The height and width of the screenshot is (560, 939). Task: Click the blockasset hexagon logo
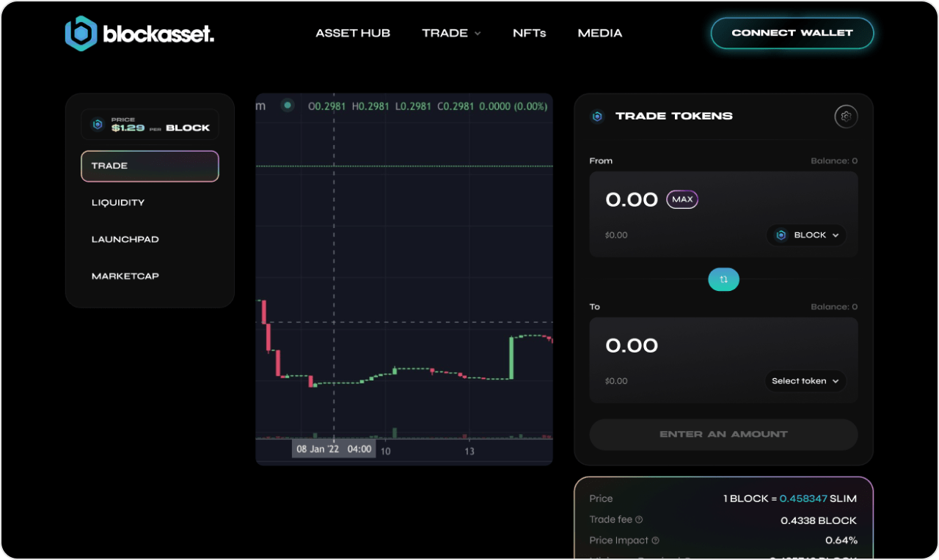81,34
